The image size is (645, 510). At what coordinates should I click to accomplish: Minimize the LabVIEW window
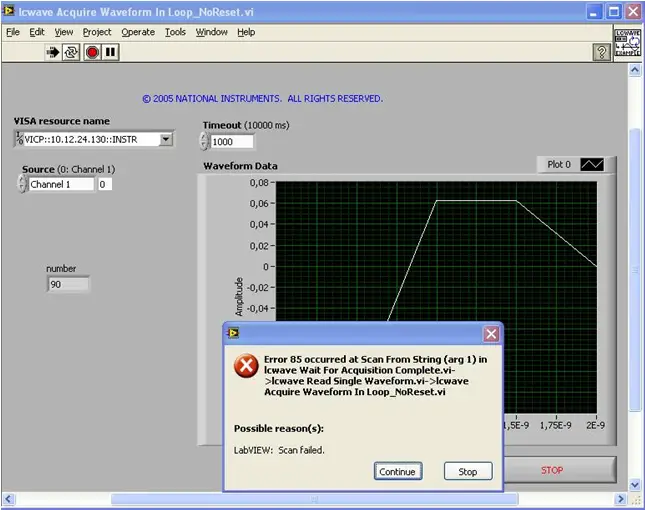593,12
